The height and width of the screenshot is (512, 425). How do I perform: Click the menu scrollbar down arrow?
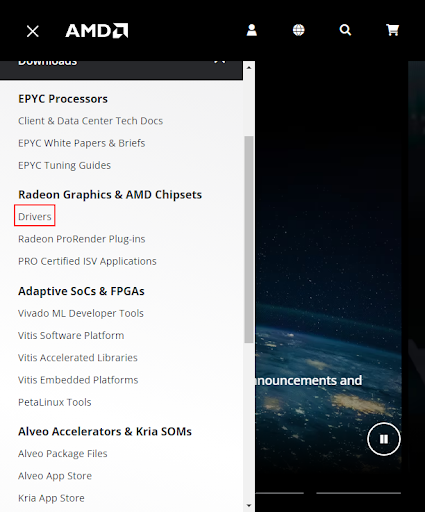(x=249, y=506)
